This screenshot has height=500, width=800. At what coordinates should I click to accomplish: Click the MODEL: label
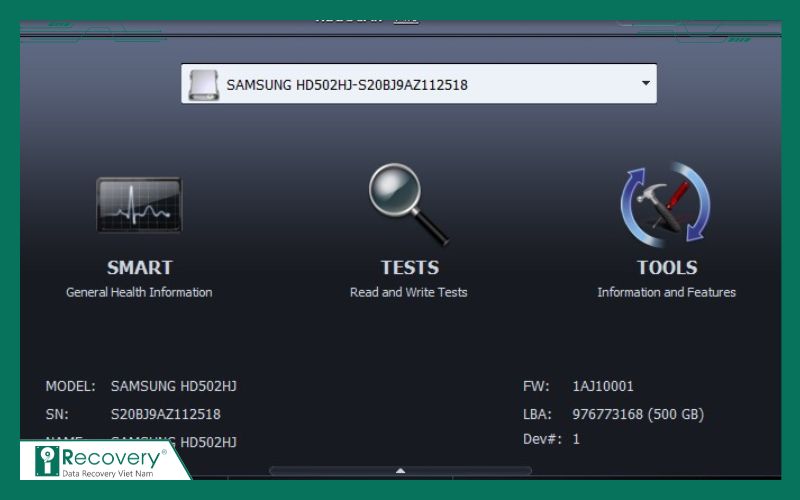click(70, 386)
